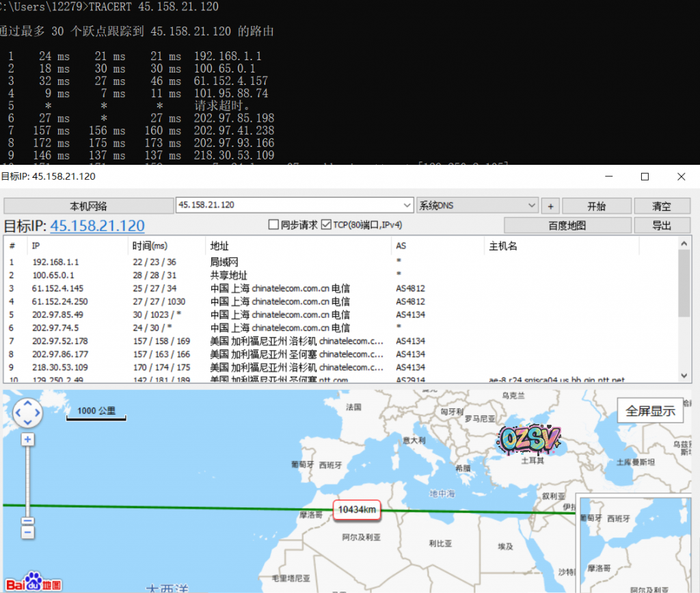Click the 导出 export button
This screenshot has width=700, height=593.
[662, 225]
